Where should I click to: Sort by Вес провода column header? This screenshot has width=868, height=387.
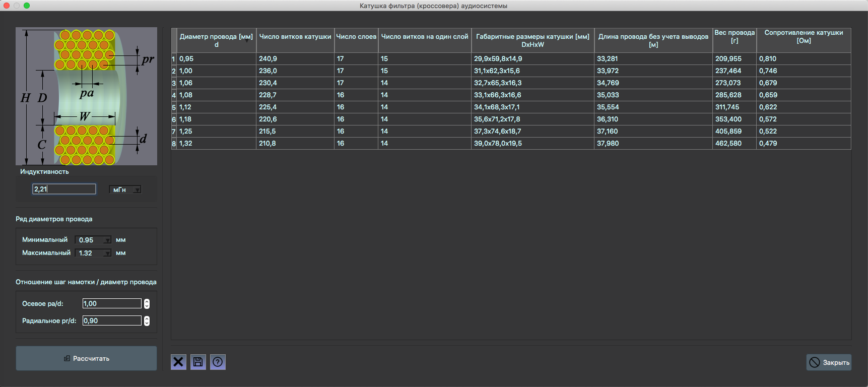point(735,40)
